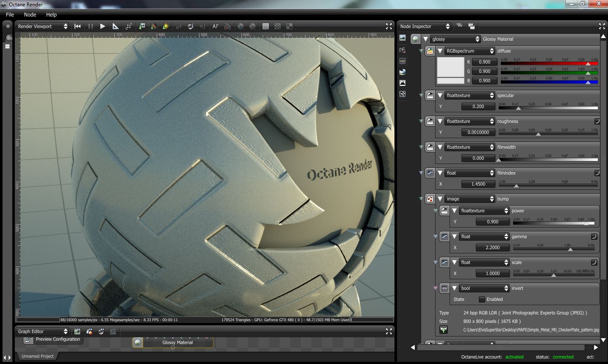Open the imager histogram icon in inspector sidebar
Image resolution: width=608 pixels, height=364 pixels.
(403, 83)
